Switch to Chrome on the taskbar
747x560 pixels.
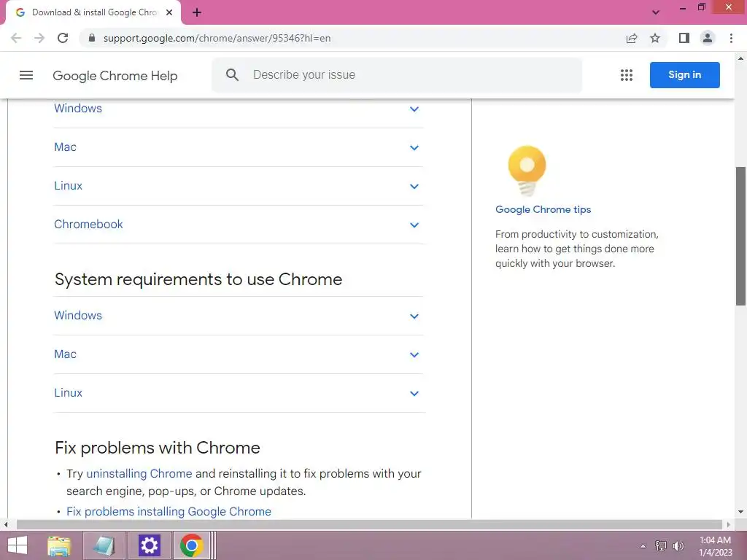pos(192,545)
